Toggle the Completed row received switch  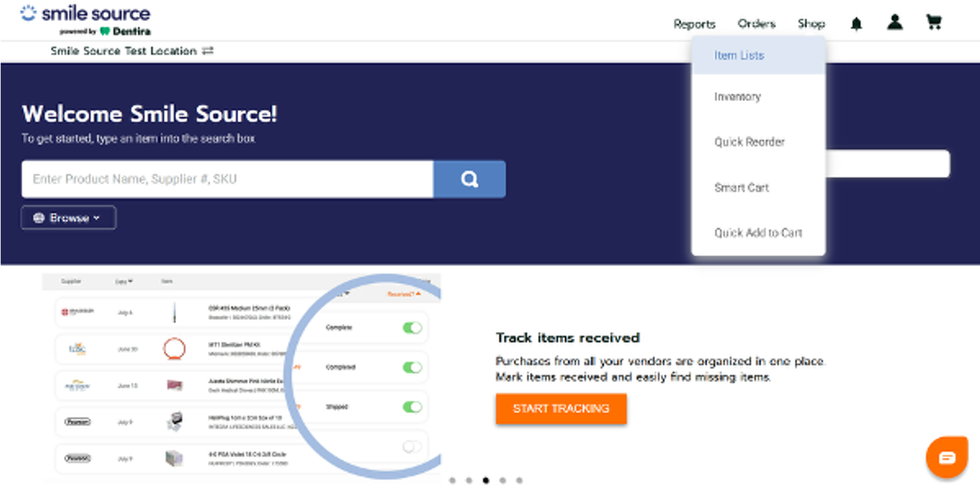tap(412, 367)
